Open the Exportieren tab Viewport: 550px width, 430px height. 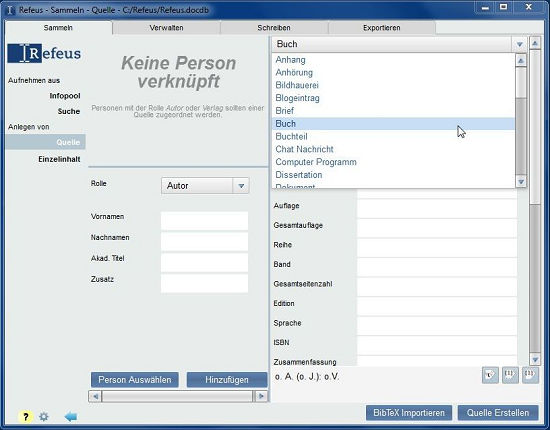(x=382, y=28)
